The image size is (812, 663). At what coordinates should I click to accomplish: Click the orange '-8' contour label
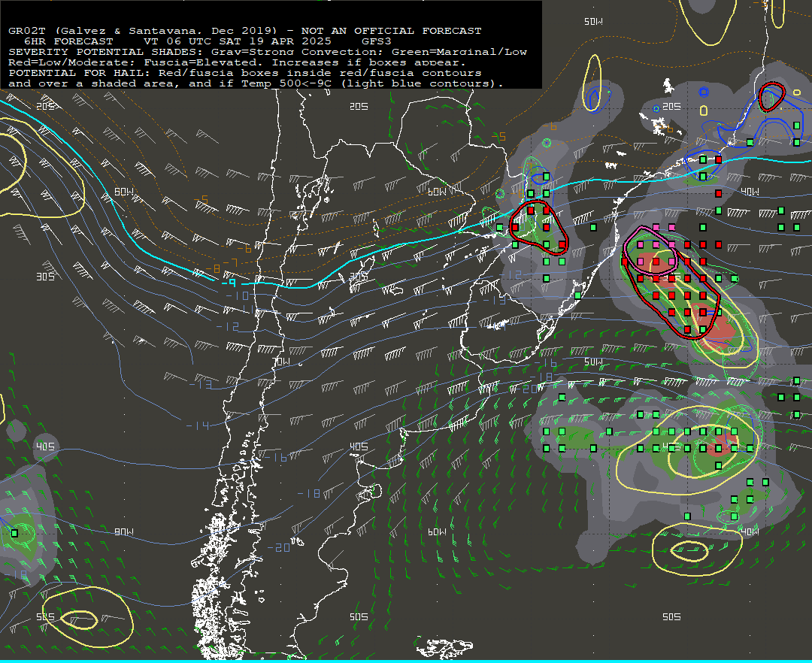[x=214, y=269]
